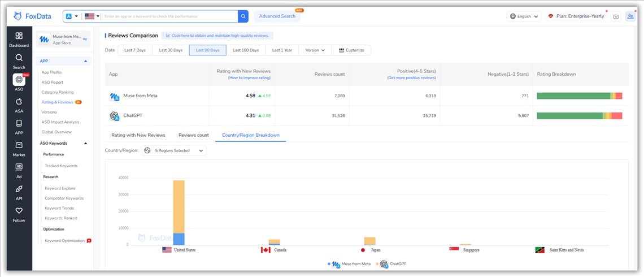Open the user account icon
The height and width of the screenshot is (277, 644).
[630, 16]
